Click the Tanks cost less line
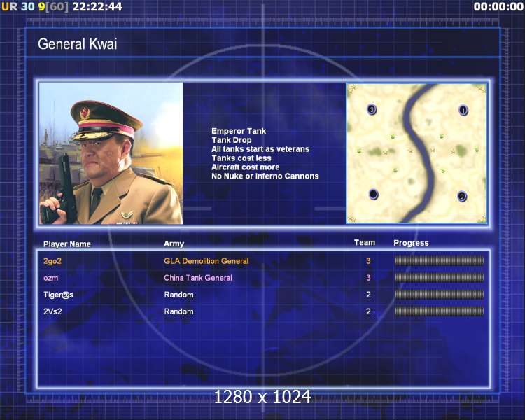The height and width of the screenshot is (420, 525). pyautogui.click(x=241, y=158)
